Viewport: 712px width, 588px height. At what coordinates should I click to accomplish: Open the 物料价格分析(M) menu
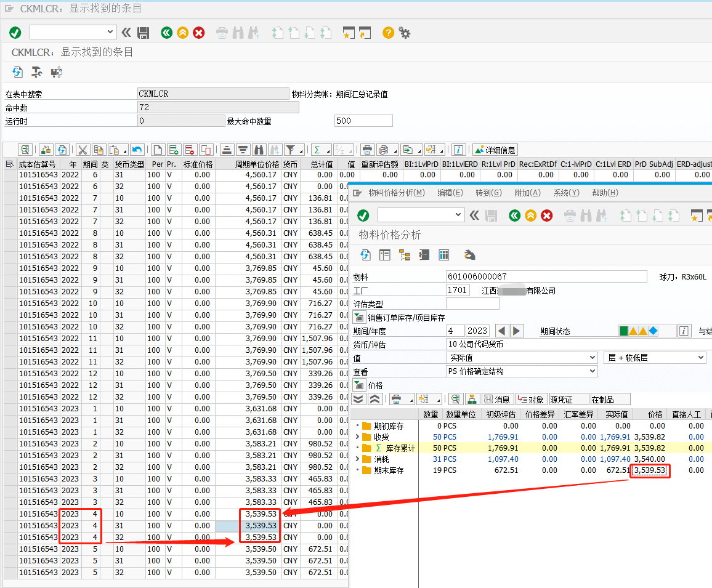pos(396,193)
